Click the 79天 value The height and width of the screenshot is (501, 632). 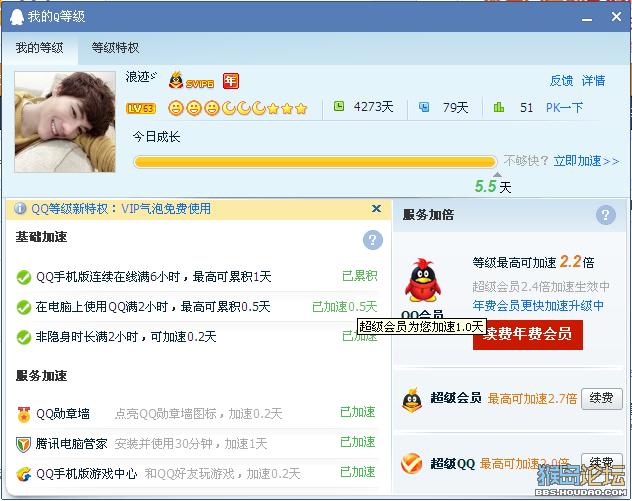tap(455, 108)
